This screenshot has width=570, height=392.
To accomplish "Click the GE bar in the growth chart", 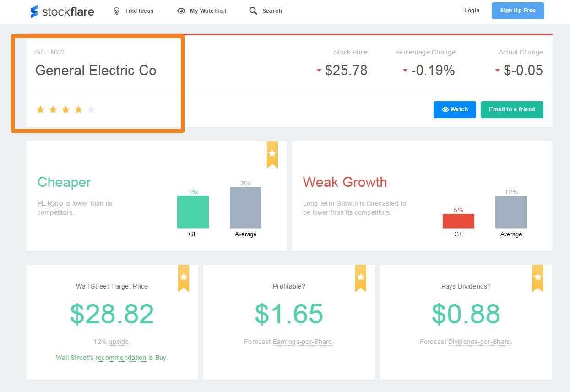I will point(458,221).
